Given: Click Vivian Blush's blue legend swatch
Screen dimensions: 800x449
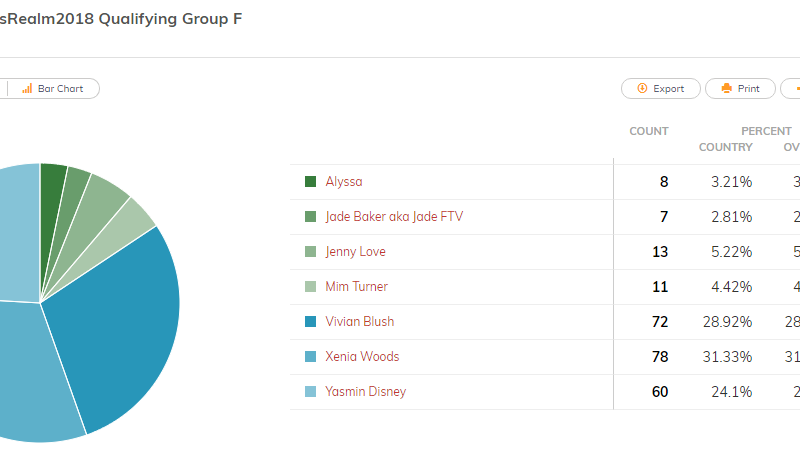Looking at the screenshot, I should click(310, 321).
